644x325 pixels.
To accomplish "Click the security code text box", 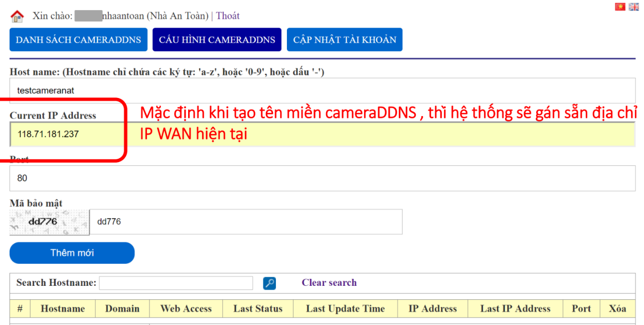I will (246, 222).
